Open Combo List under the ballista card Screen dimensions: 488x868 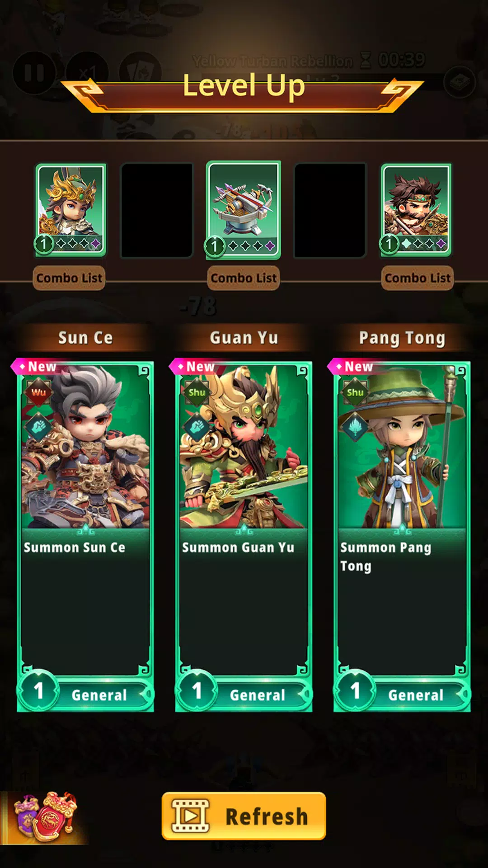(x=244, y=278)
